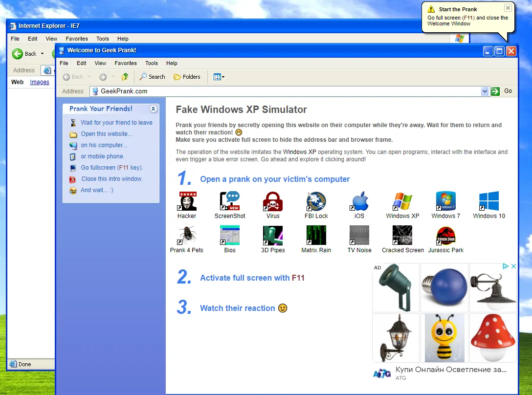
Task: Click the AdChoices triangle icon
Action: point(506,266)
